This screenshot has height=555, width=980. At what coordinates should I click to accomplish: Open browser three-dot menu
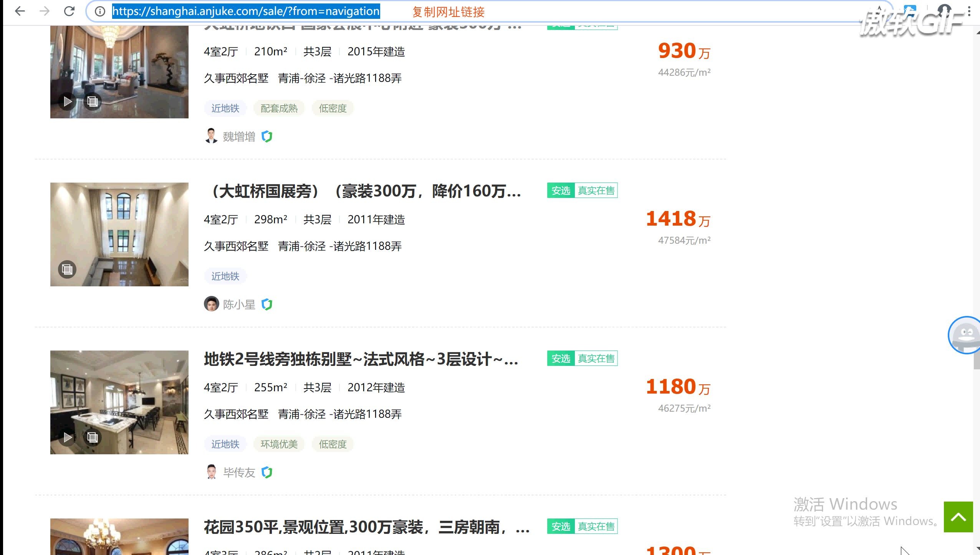[969, 11]
